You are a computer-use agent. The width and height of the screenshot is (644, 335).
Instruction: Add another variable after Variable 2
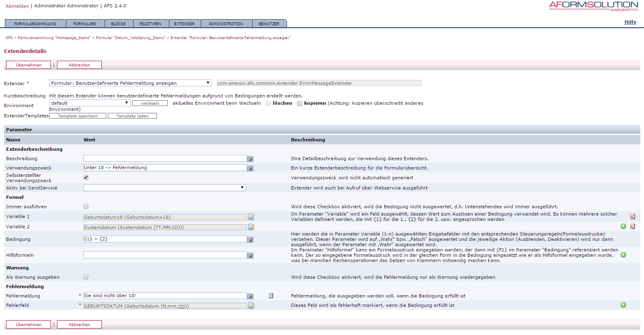click(623, 226)
